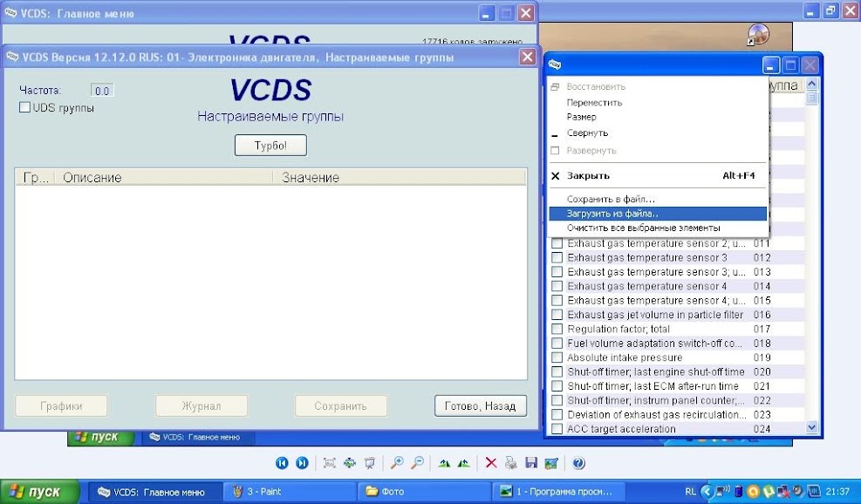This screenshot has width=861, height=504.
Task: Open picture viewer taskbar button
Action: coord(557,492)
